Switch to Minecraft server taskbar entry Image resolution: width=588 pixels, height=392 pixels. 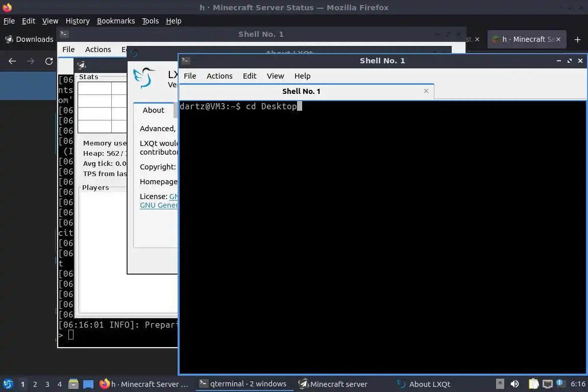pyautogui.click(x=333, y=384)
